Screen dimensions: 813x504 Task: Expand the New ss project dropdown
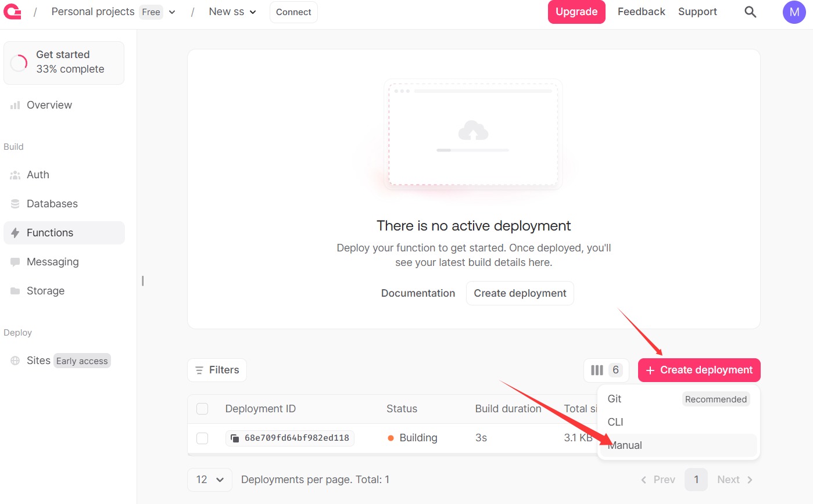253,12
